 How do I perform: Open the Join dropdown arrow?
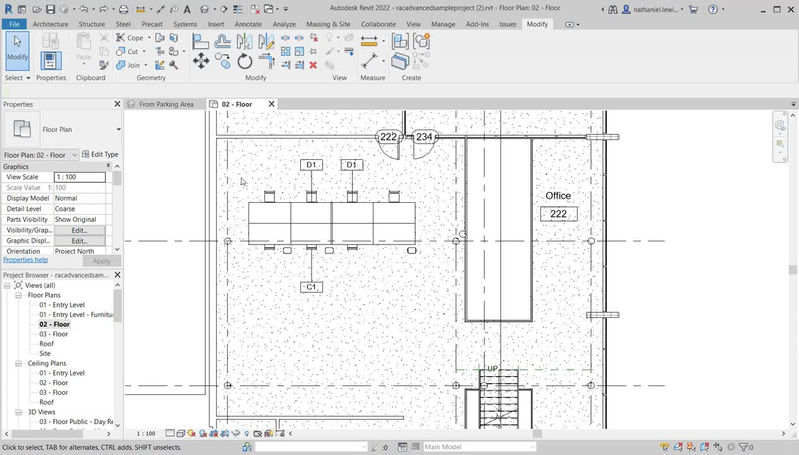[x=146, y=65]
